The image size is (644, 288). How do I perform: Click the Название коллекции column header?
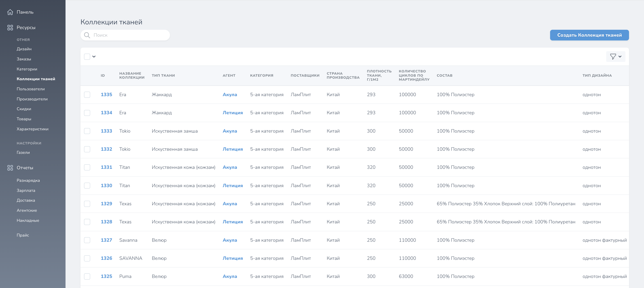(x=132, y=76)
